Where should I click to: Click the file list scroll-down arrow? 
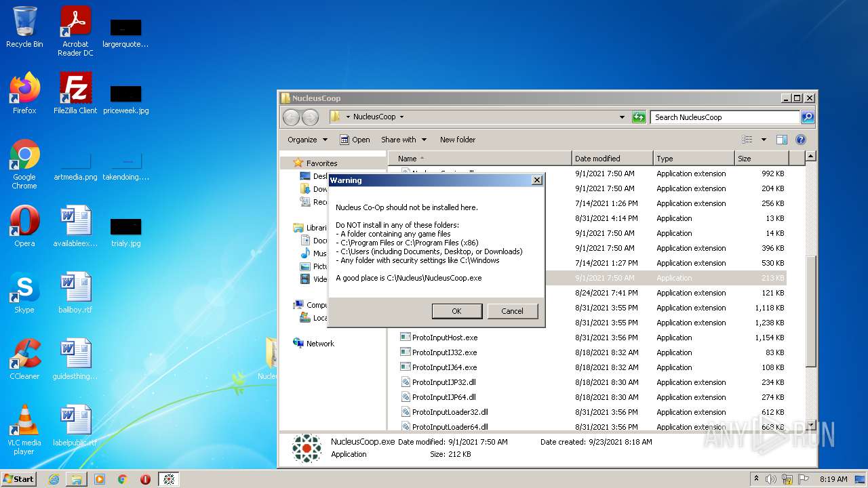(810, 425)
